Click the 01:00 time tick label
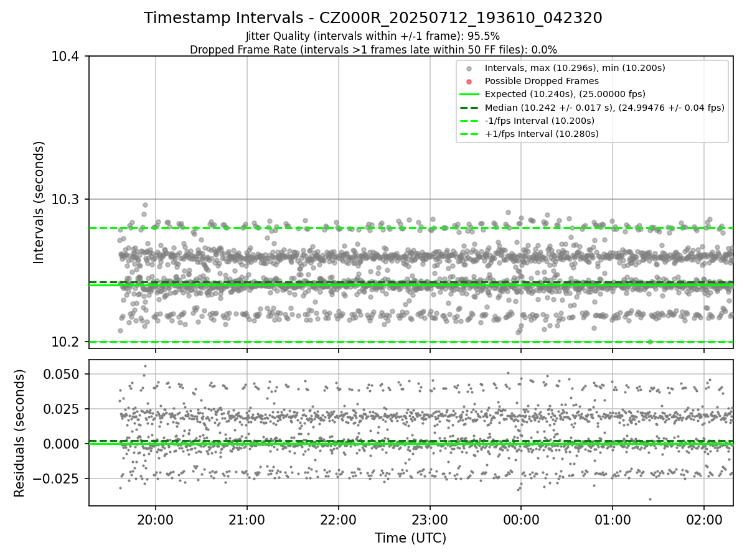This screenshot has height=560, width=747. [x=613, y=519]
